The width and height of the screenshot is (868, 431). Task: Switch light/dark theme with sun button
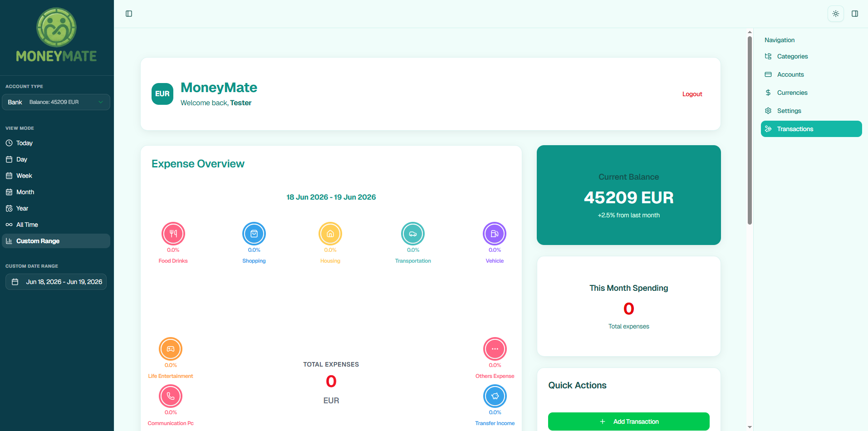[836, 14]
